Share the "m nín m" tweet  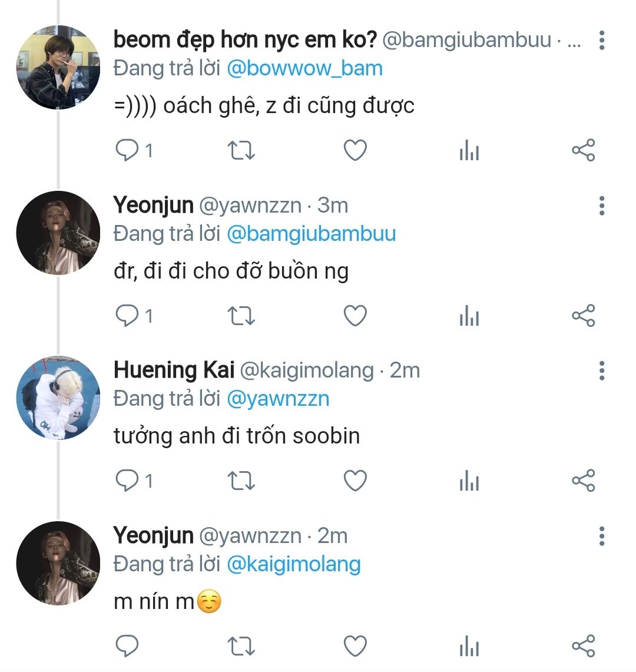(x=583, y=647)
